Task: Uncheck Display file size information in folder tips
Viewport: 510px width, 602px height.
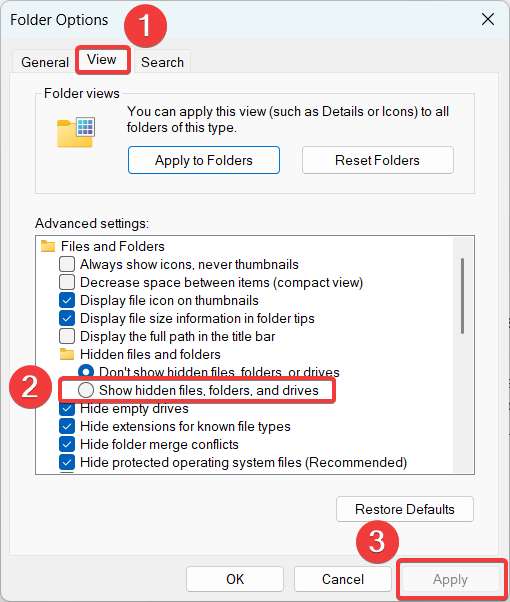Action: pyautogui.click(x=67, y=318)
